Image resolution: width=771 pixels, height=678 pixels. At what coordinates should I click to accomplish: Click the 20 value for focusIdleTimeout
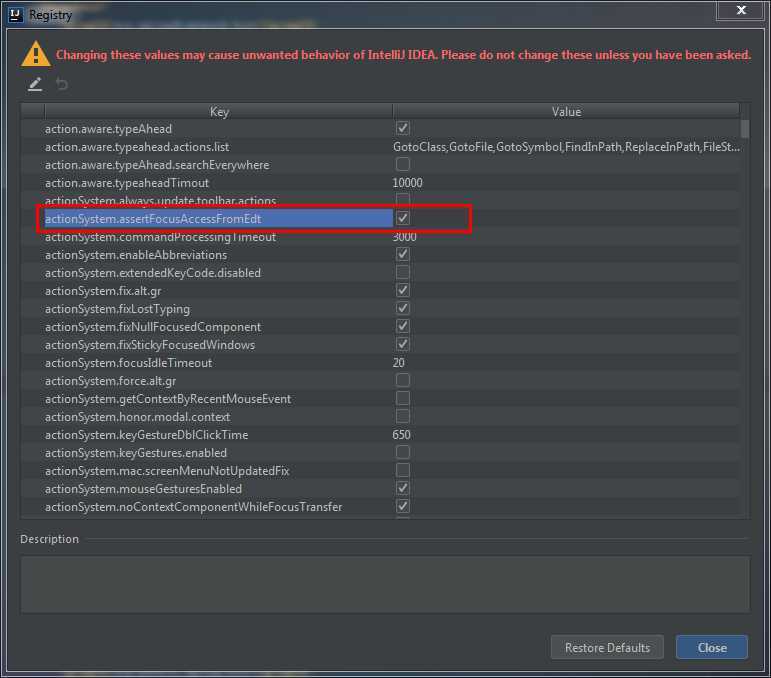(x=398, y=363)
